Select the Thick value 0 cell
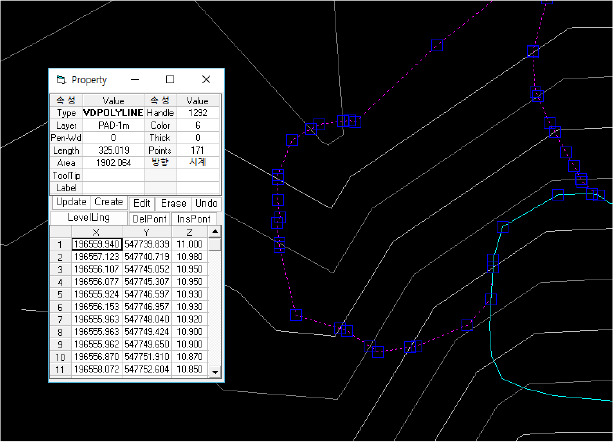The height and width of the screenshot is (442, 613). (x=197, y=138)
